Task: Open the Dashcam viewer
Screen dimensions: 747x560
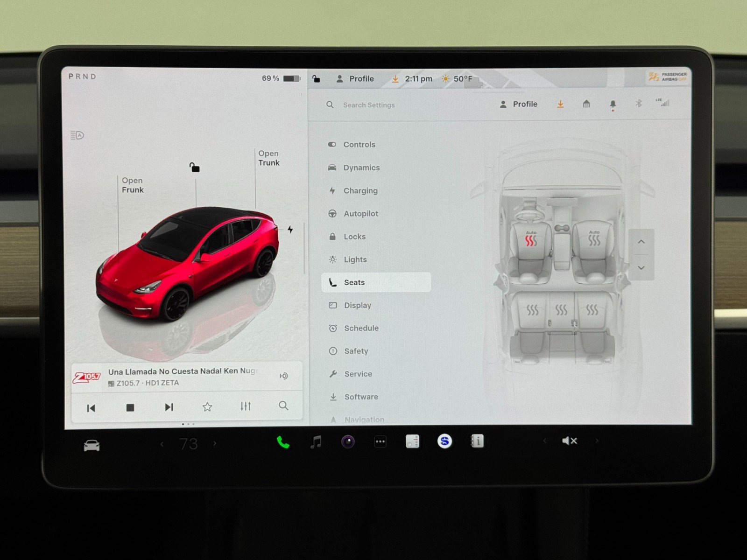Action: click(x=347, y=441)
